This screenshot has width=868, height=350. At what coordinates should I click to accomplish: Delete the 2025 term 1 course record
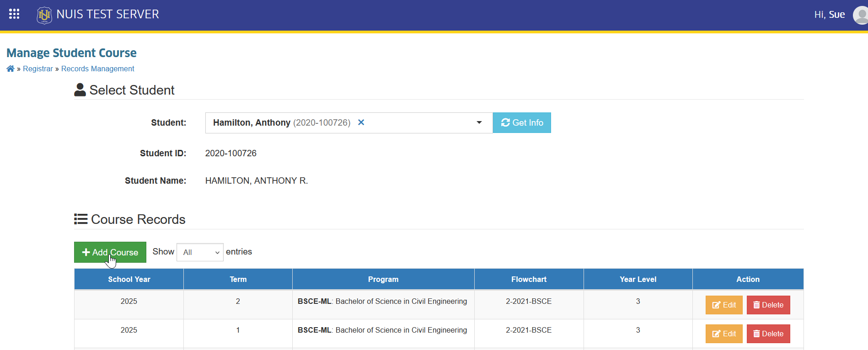768,334
